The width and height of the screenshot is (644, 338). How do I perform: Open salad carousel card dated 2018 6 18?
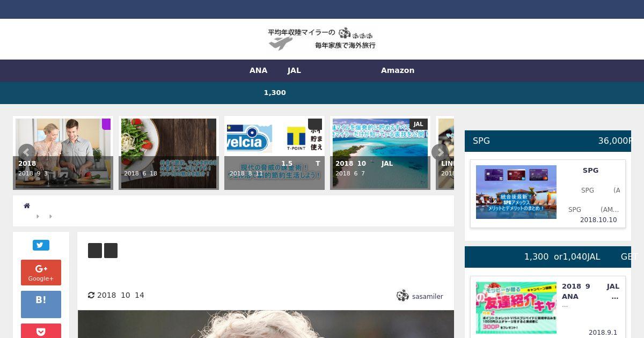[169, 153]
